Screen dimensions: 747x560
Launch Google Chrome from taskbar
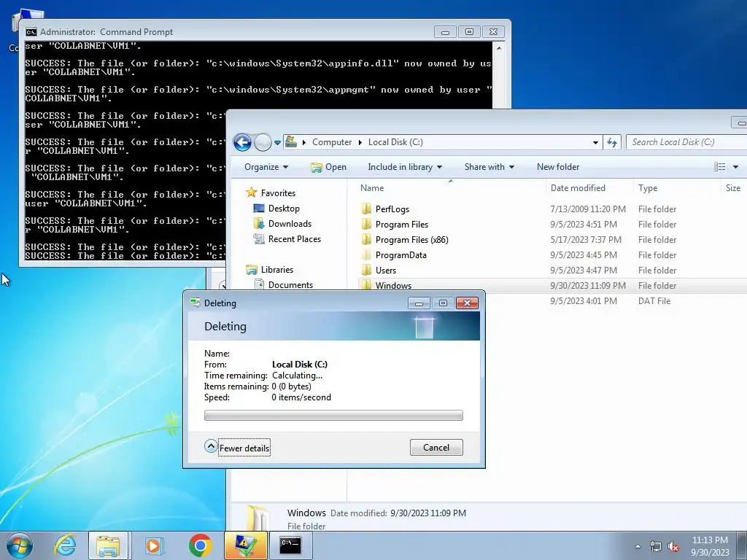[200, 545]
